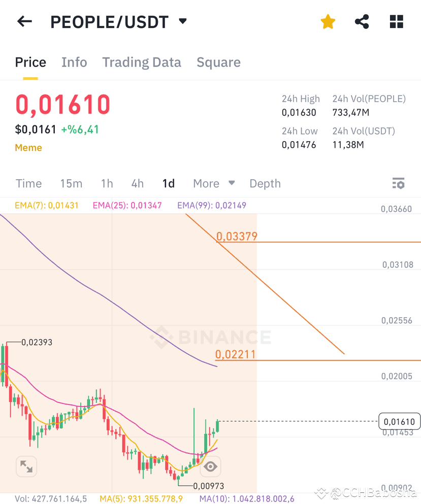
Task: Open the markets grid icon top right
Action: click(x=396, y=21)
